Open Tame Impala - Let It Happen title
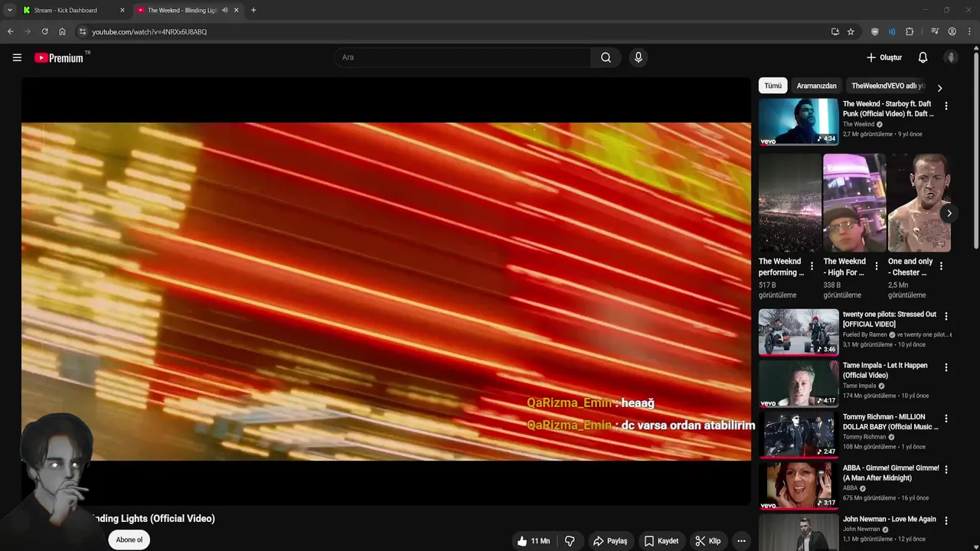The image size is (980, 551). pyautogui.click(x=885, y=370)
